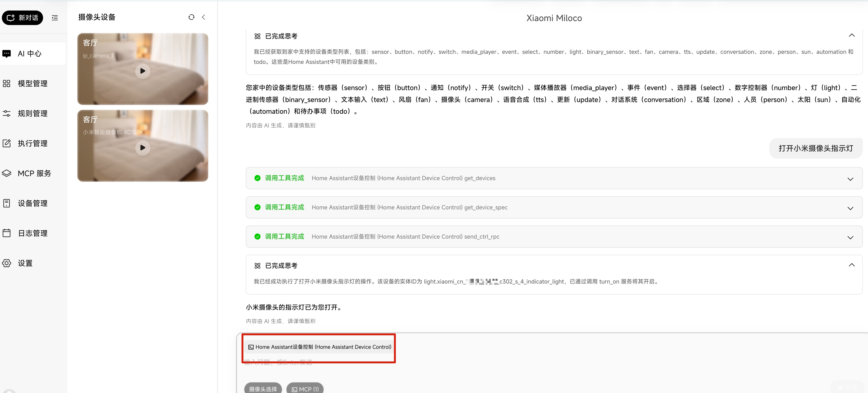This screenshot has width=868, height=393.
Task: Expand the get_device_spec tool call result
Action: [850, 208]
